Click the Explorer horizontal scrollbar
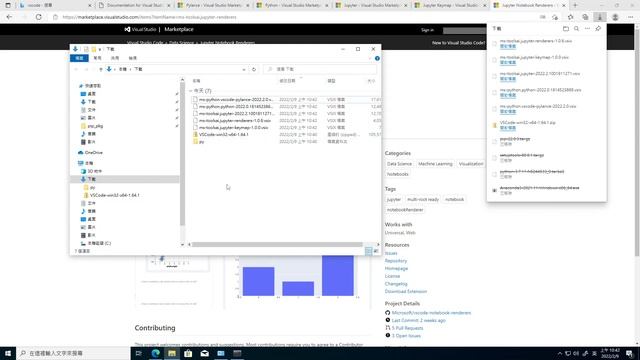 pyautogui.click(x=278, y=244)
